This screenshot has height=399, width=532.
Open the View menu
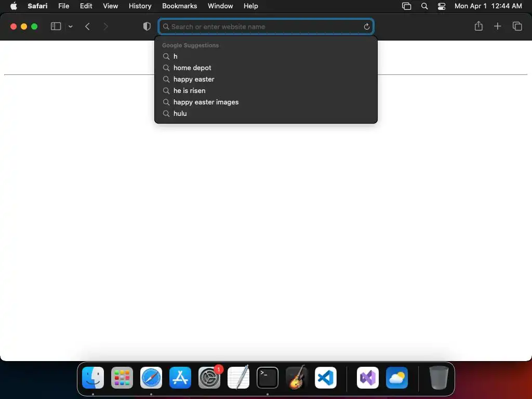tap(110, 6)
